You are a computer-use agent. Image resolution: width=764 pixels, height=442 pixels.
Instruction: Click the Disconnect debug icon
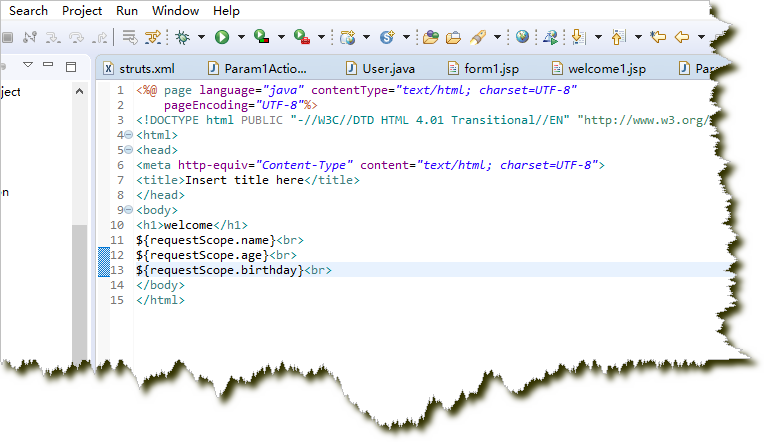coord(30,37)
